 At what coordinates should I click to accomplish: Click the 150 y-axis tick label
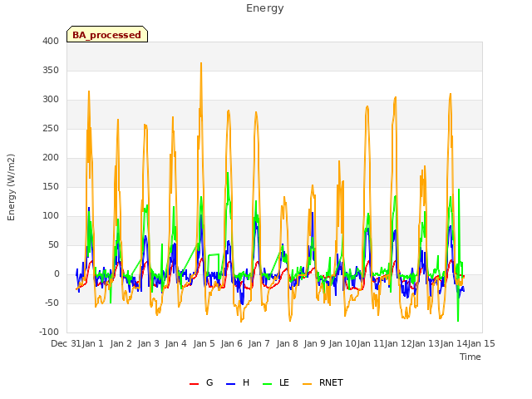click(x=51, y=186)
